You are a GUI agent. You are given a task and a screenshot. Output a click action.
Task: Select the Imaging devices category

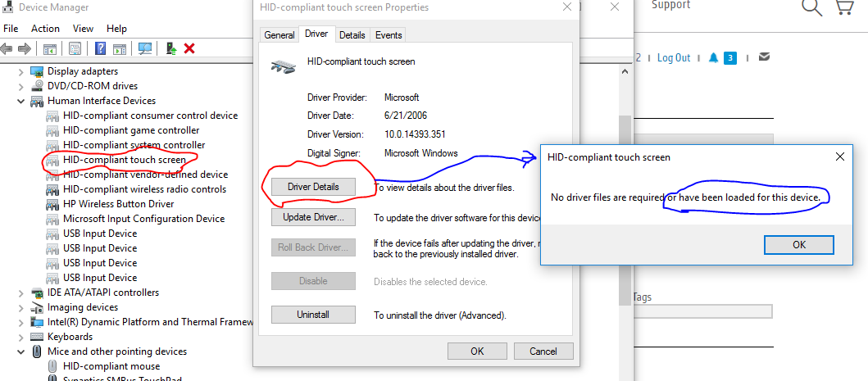click(x=83, y=307)
